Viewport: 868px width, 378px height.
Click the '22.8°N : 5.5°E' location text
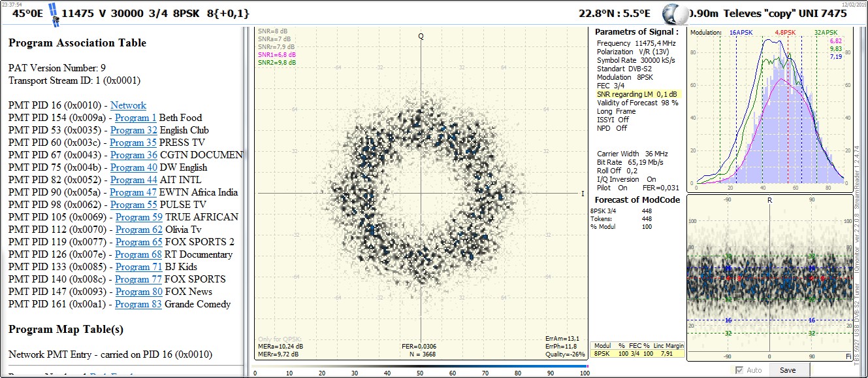pyautogui.click(x=615, y=13)
